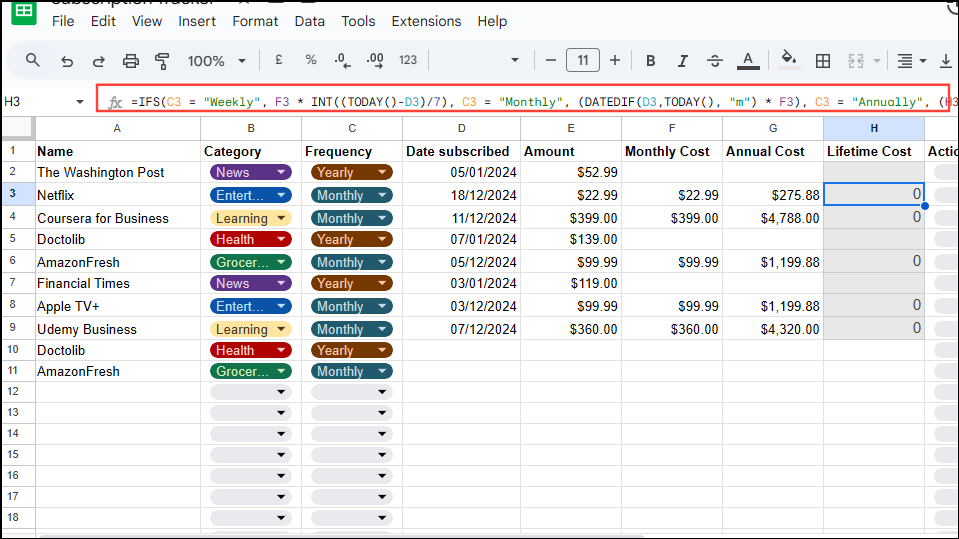The image size is (959, 539).
Task: Open empty Category dropdown in row 12
Action: (x=251, y=392)
